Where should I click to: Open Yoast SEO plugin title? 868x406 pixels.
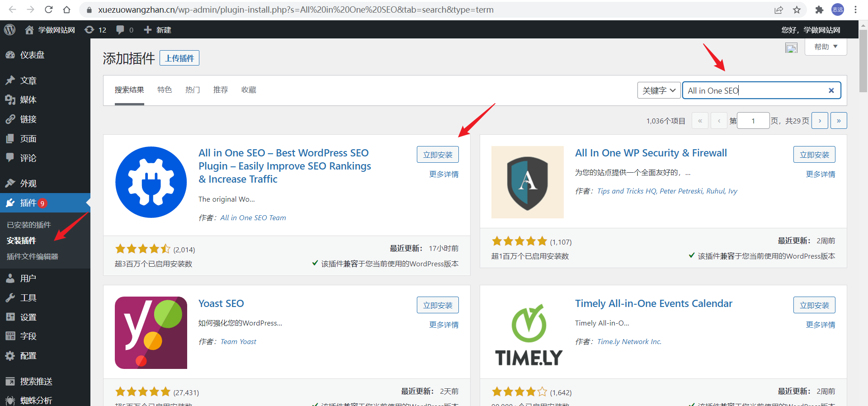click(x=221, y=303)
